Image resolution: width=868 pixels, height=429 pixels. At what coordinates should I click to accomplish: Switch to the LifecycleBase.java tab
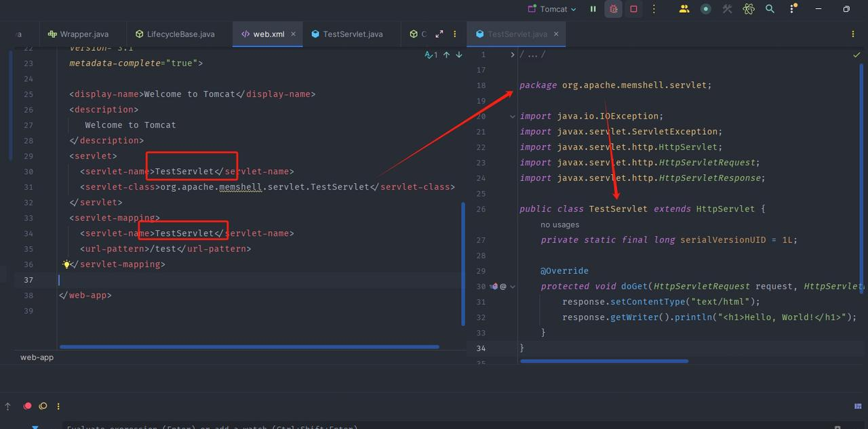point(174,34)
